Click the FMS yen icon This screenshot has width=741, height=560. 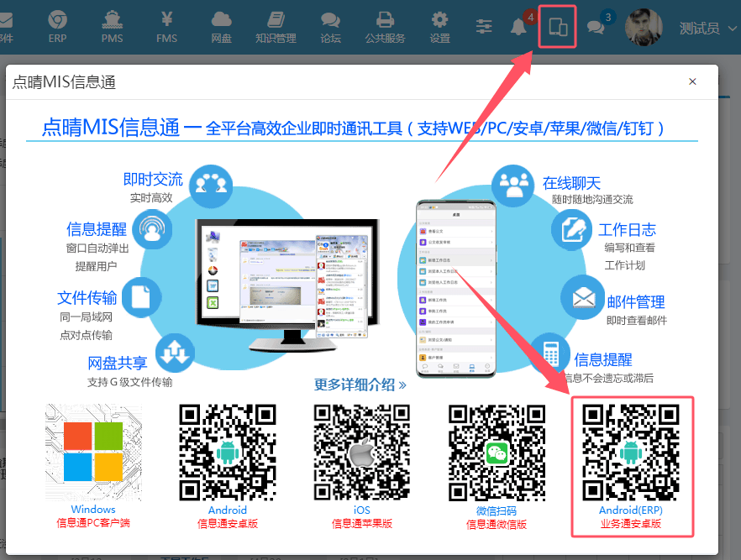click(x=166, y=26)
